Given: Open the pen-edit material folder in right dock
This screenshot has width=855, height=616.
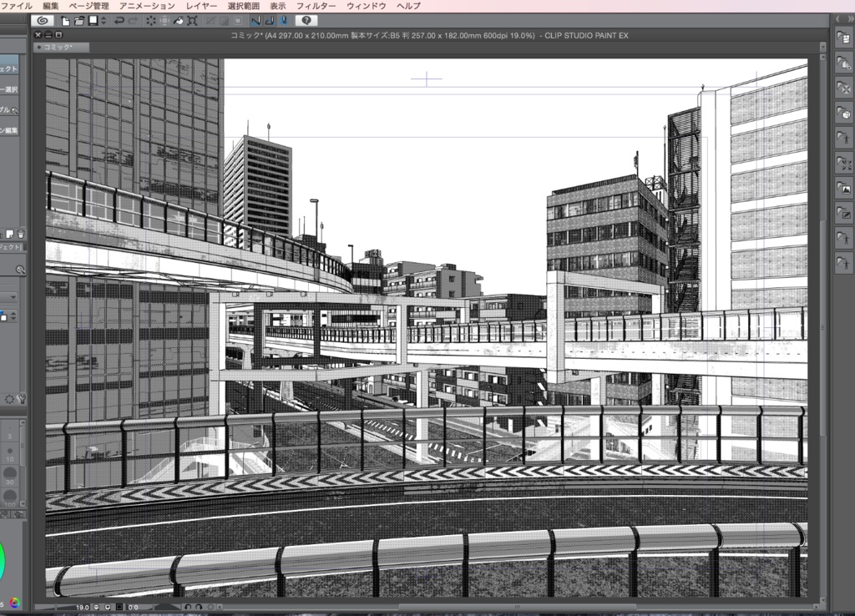Looking at the screenshot, I should (843, 214).
